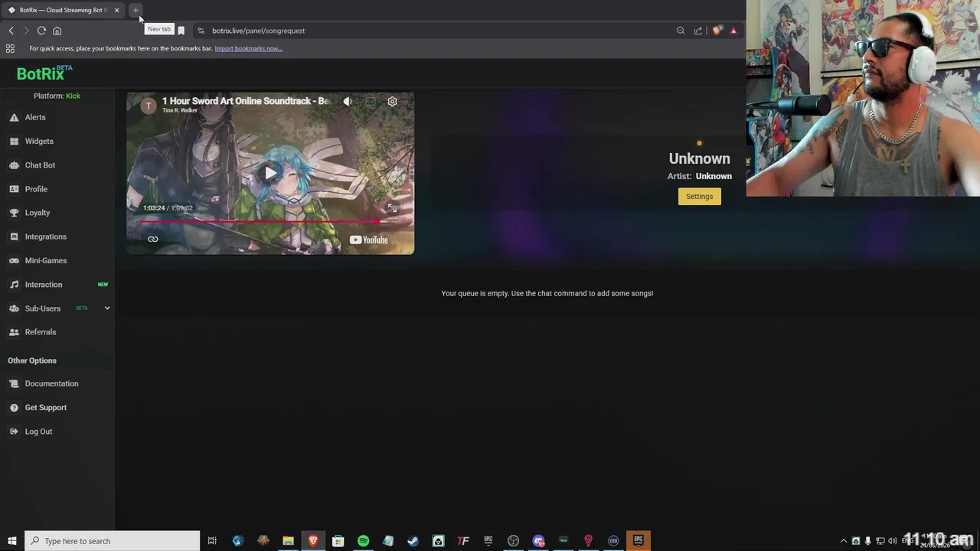Open Task View on taskbar
The width and height of the screenshot is (980, 551).
[212, 541]
